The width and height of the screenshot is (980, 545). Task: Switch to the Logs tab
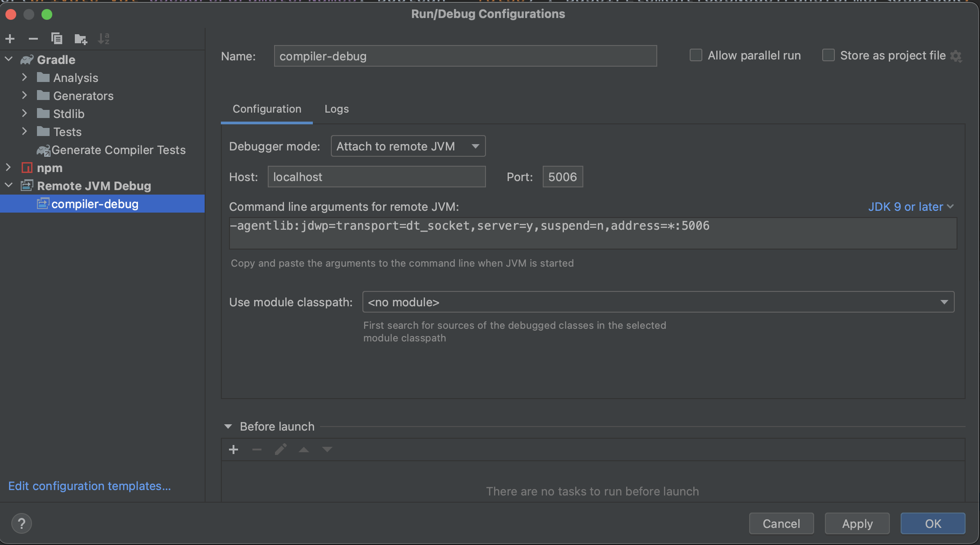[x=336, y=109]
